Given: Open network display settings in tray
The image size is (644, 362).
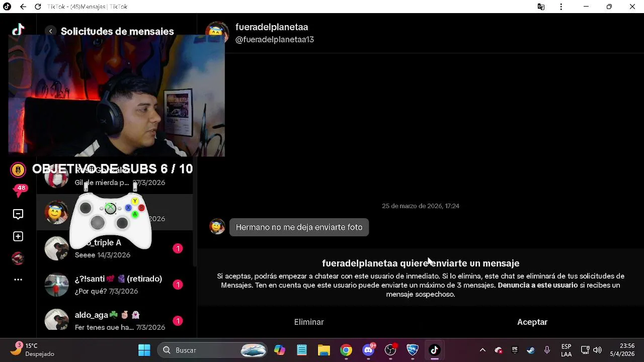Looking at the screenshot, I should [585, 350].
